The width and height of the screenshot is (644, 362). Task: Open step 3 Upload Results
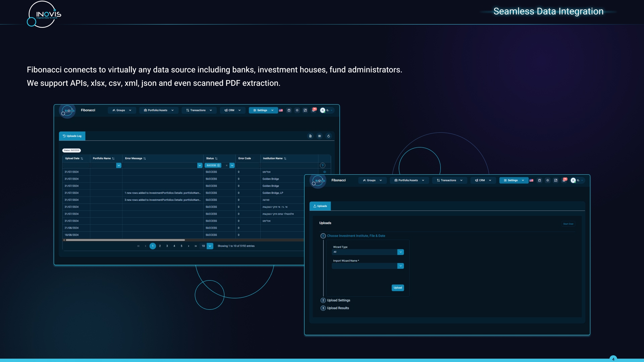click(x=335, y=308)
